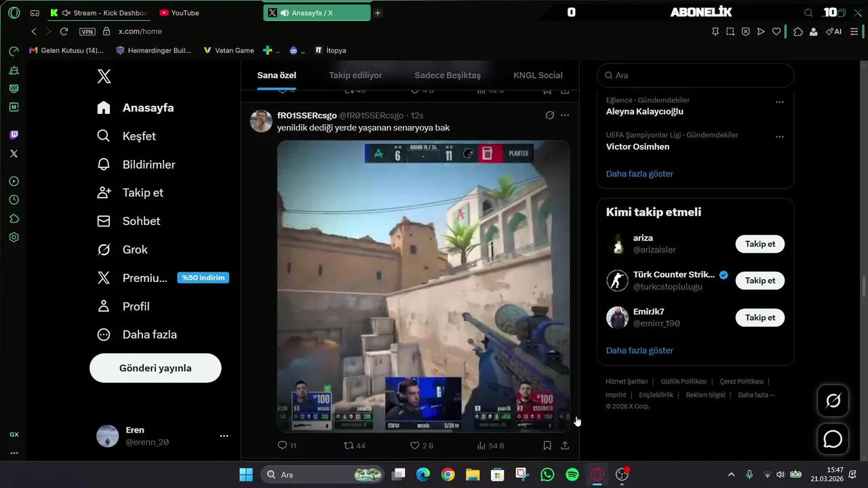Follow EmirJk7 with Takip et button
This screenshot has width=868, height=488.
(x=760, y=317)
